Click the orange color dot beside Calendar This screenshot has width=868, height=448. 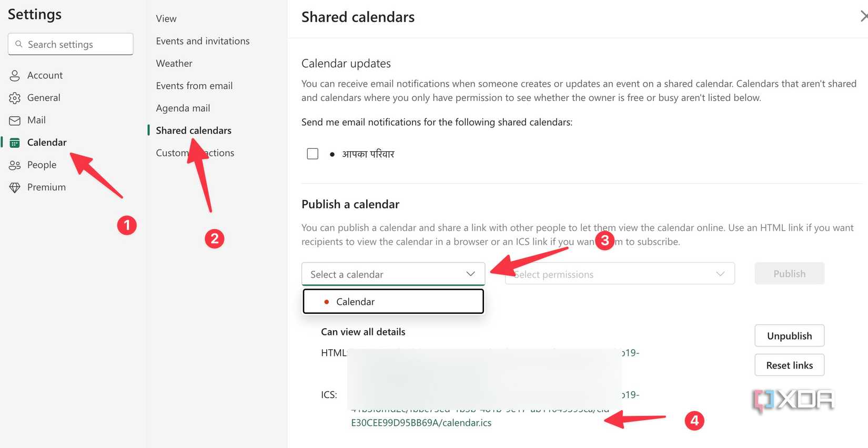pos(327,301)
